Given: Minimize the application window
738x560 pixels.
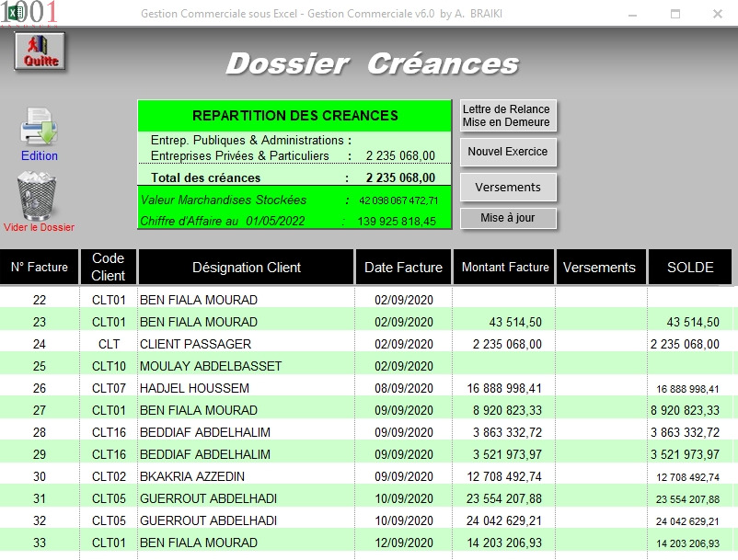Looking at the screenshot, I should (x=631, y=14).
